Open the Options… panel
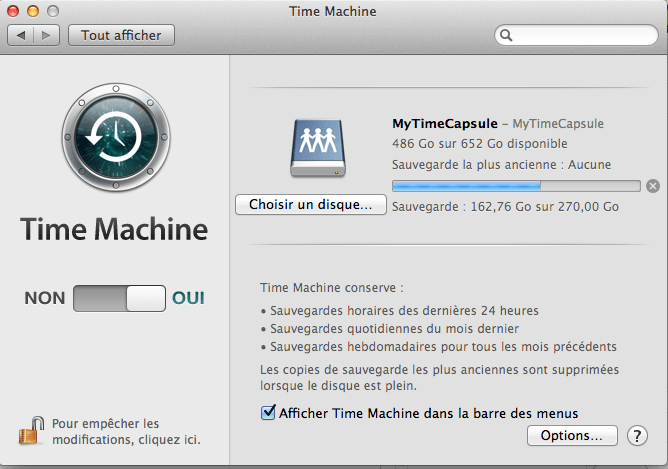668x469 pixels. coord(572,435)
